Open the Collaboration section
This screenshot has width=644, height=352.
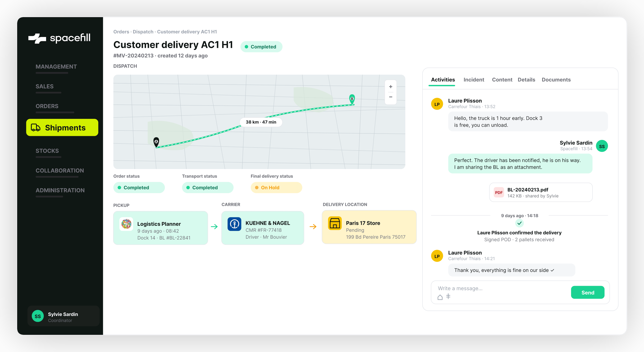tap(60, 170)
